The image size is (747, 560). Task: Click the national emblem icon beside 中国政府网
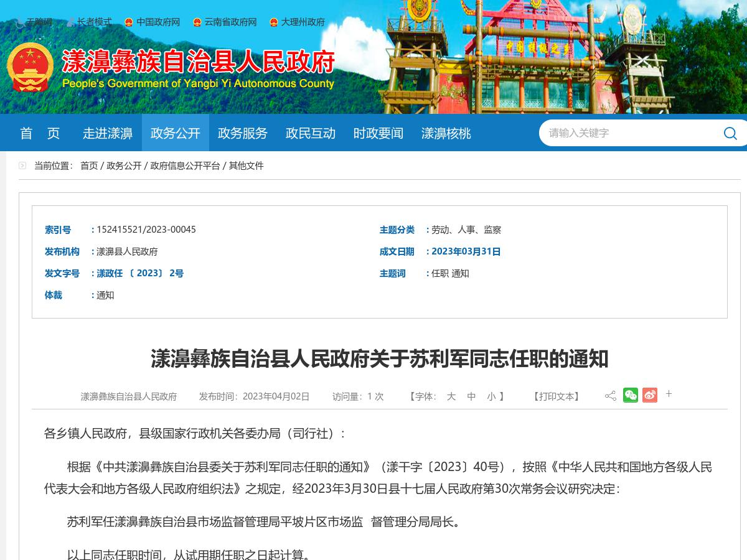[128, 22]
